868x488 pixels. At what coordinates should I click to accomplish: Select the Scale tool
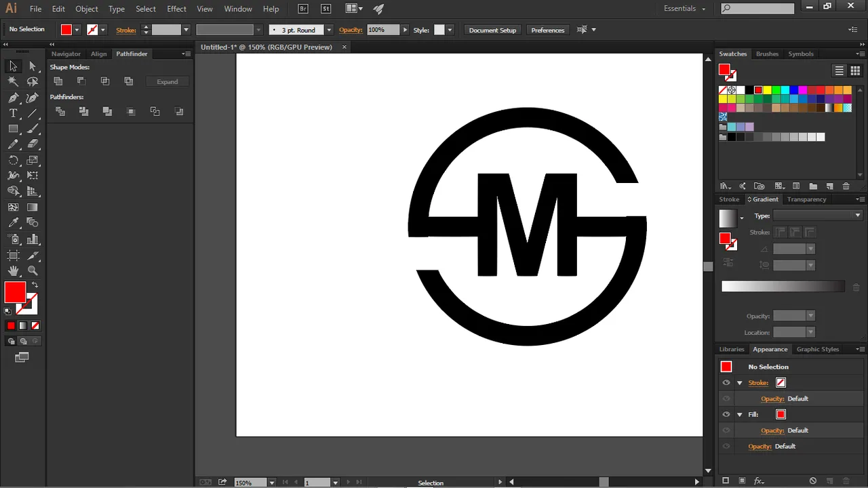(33, 160)
